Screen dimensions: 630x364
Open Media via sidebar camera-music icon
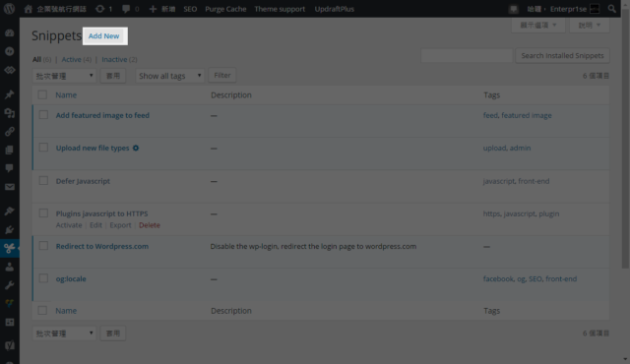pyautogui.click(x=9, y=113)
